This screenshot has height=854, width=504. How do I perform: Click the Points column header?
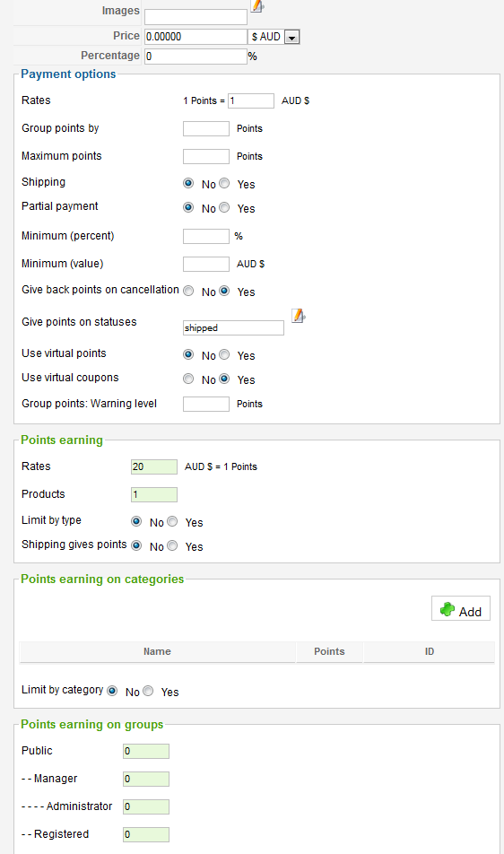[329, 651]
